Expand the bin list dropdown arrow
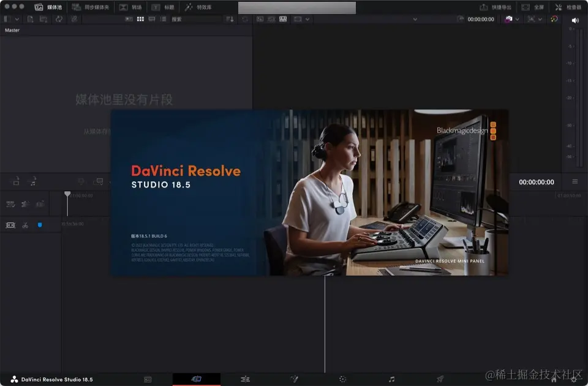Screen dimensions: 588x386 tap(17, 19)
